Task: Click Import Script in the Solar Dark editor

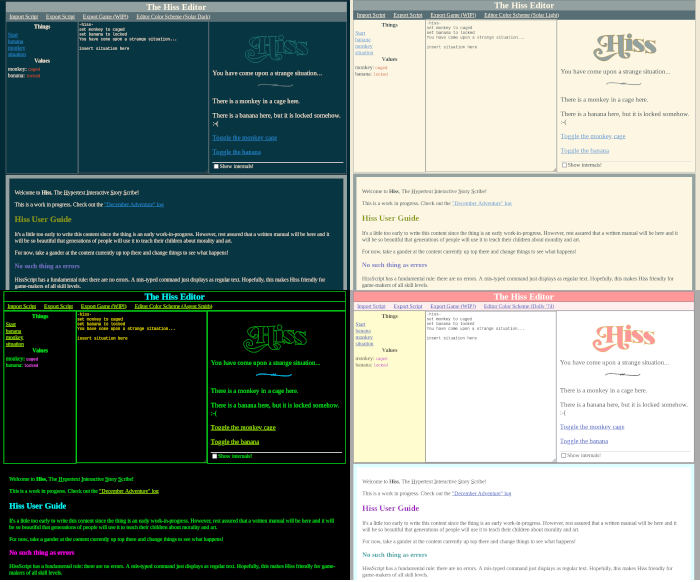Action: (24, 17)
